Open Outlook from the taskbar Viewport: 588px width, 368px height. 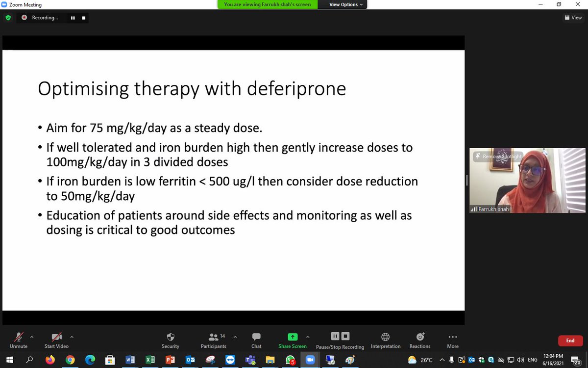coord(190,360)
